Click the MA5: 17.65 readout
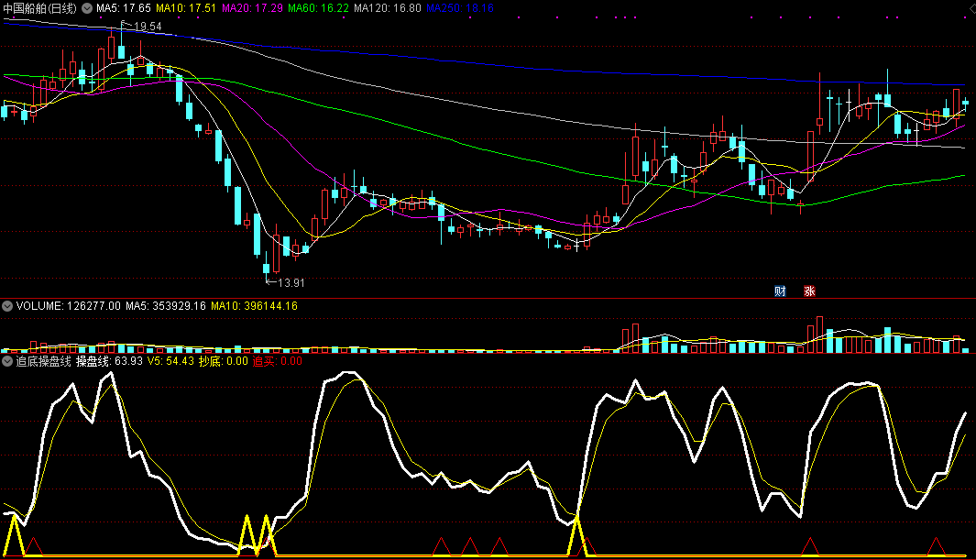This screenshot has width=976, height=560. point(123,8)
